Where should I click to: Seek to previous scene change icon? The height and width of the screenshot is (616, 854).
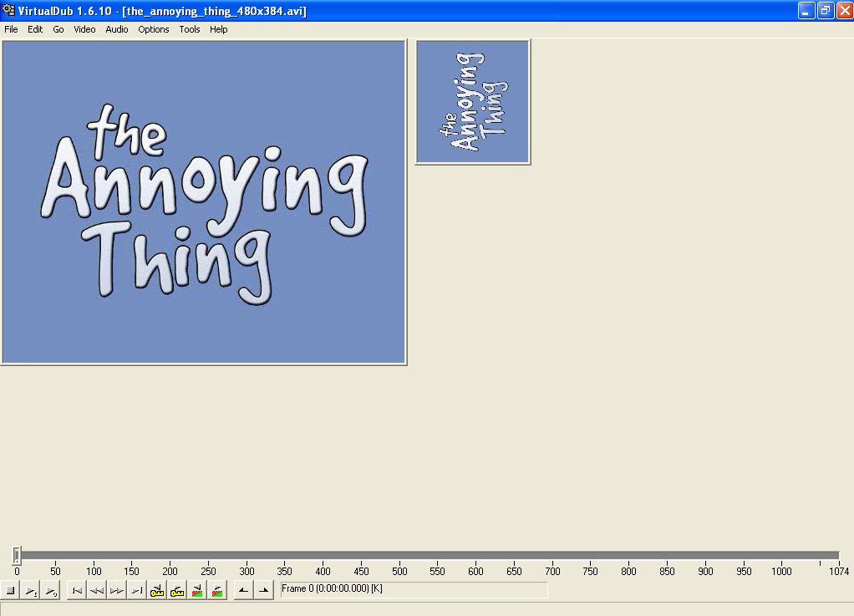(x=197, y=590)
